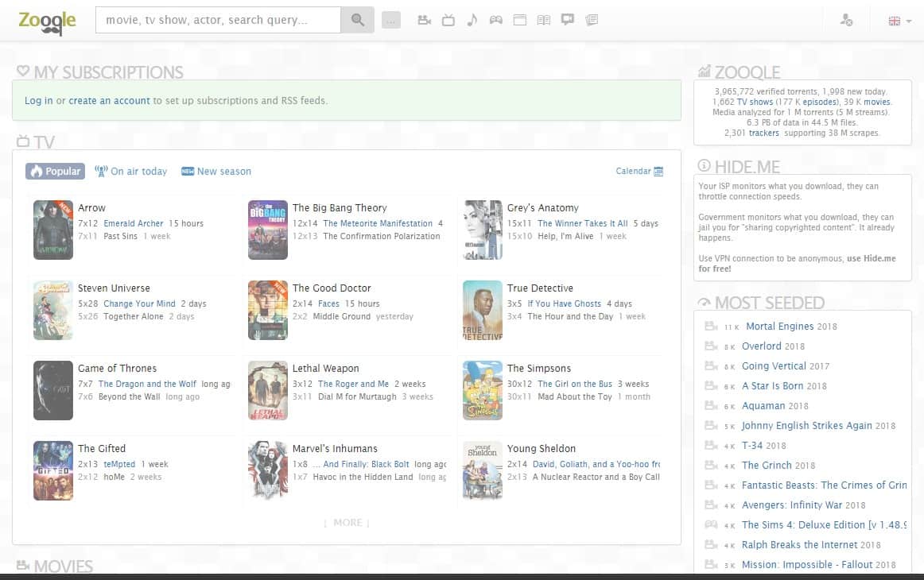
Task: Switch to the On air today tab
Action: coord(131,172)
